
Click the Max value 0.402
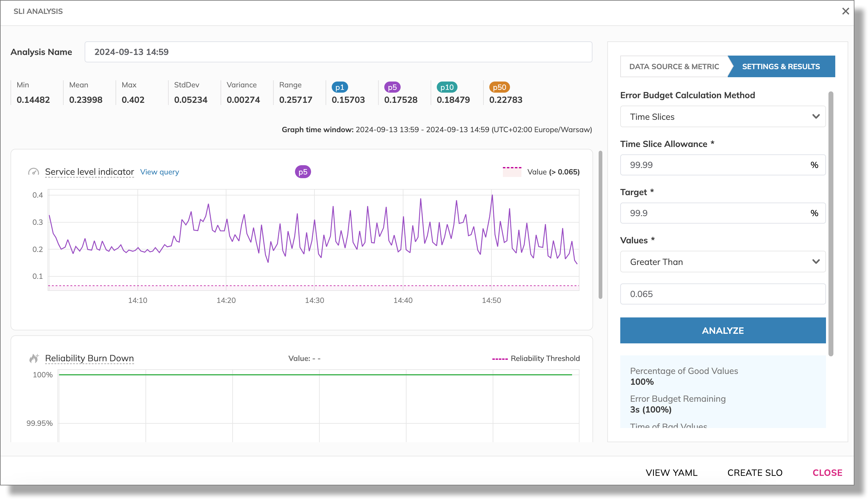coord(133,100)
